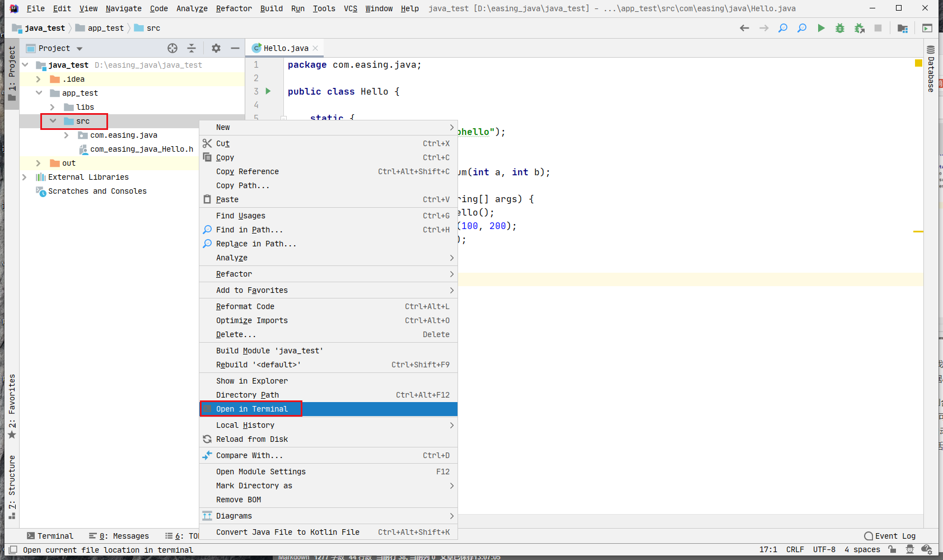Collapse the java_test root node
Image resolution: width=943 pixels, height=560 pixels.
(x=25, y=65)
